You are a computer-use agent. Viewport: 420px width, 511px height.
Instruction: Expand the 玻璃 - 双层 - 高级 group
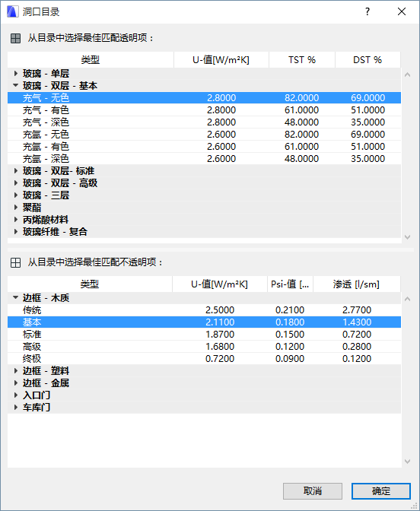tap(15, 183)
